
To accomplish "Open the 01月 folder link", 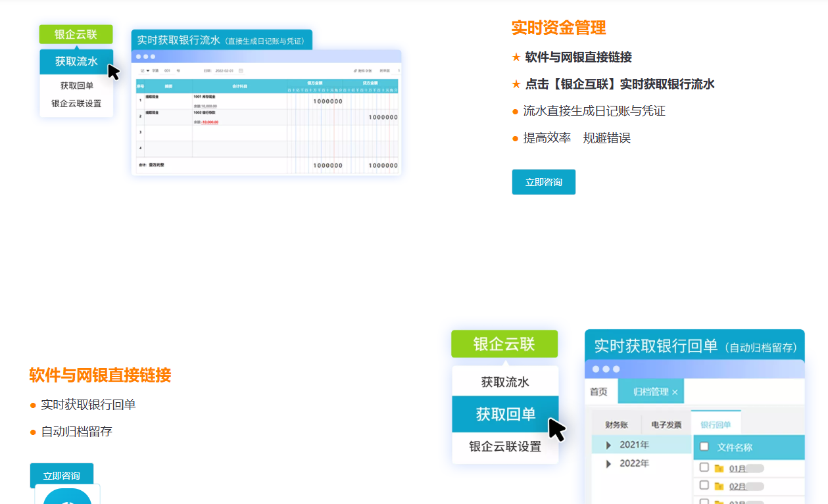I will [738, 469].
